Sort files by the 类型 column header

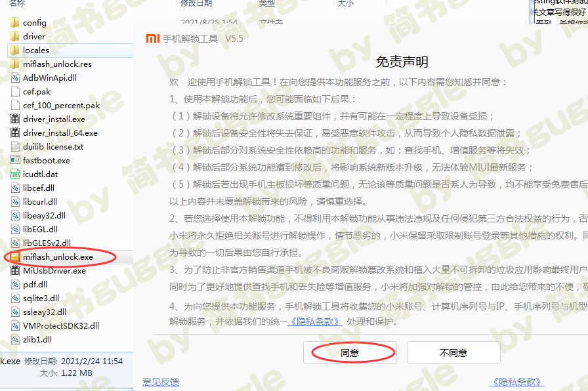click(266, 3)
